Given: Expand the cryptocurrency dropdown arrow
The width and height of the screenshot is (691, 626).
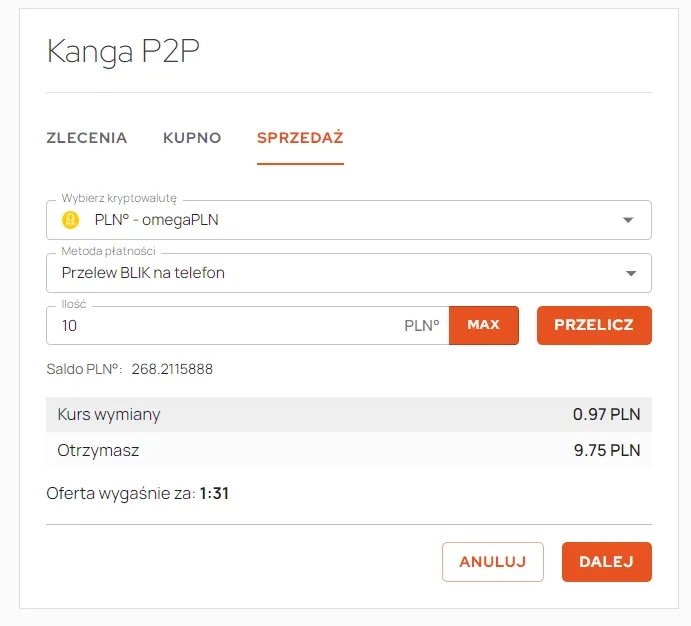Looking at the screenshot, I should [628, 220].
